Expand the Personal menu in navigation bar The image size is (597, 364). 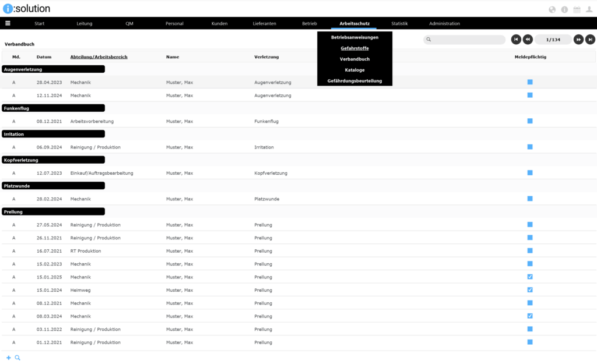tap(174, 23)
